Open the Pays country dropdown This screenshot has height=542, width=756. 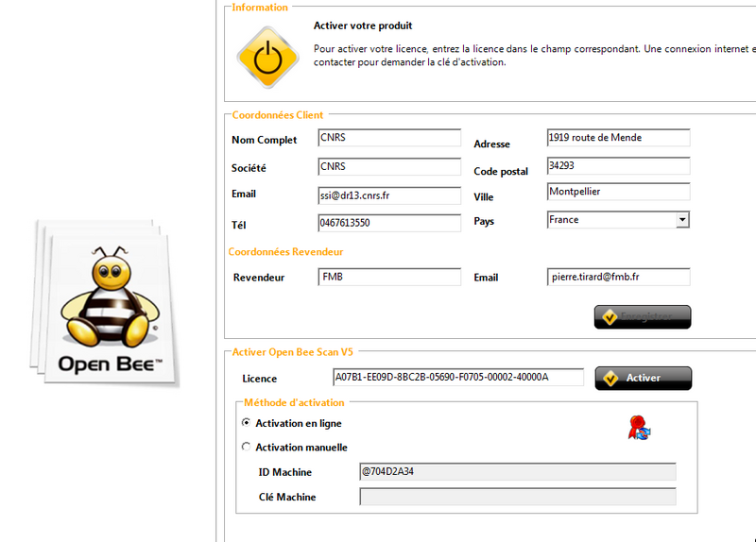pyautogui.click(x=682, y=220)
